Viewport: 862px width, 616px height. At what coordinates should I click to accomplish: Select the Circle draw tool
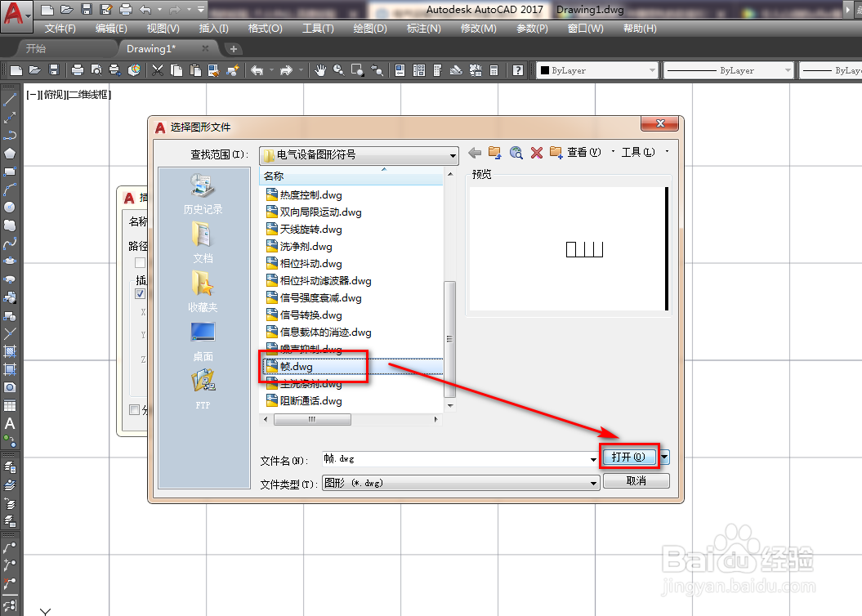coord(9,208)
